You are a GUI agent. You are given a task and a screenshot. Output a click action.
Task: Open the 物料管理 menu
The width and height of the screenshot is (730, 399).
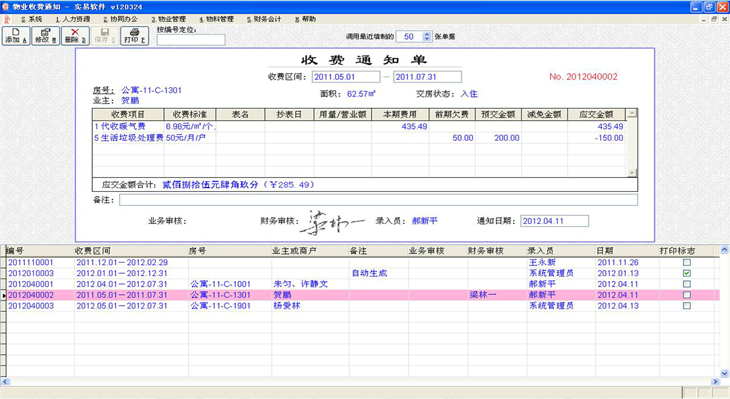coord(216,19)
